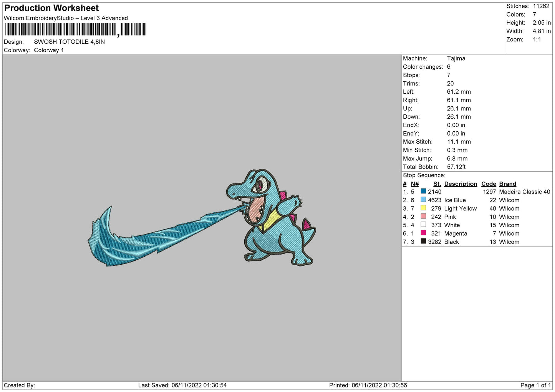Image resolution: width=555 pixels, height=392 pixels.
Task: Click the St. stitch count column header
Action: tap(437, 184)
